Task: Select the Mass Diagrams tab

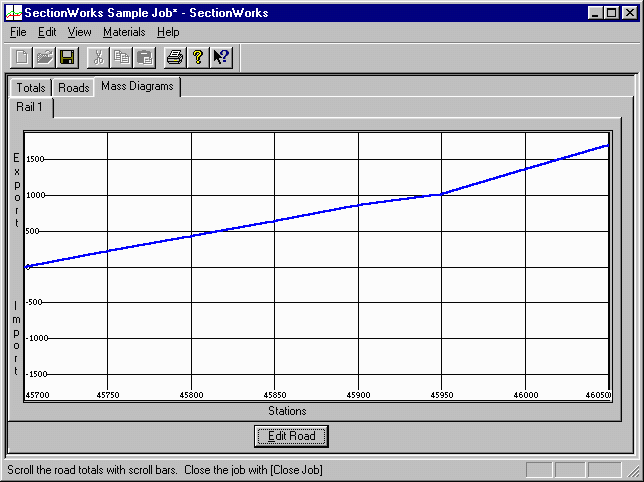Action: point(137,87)
